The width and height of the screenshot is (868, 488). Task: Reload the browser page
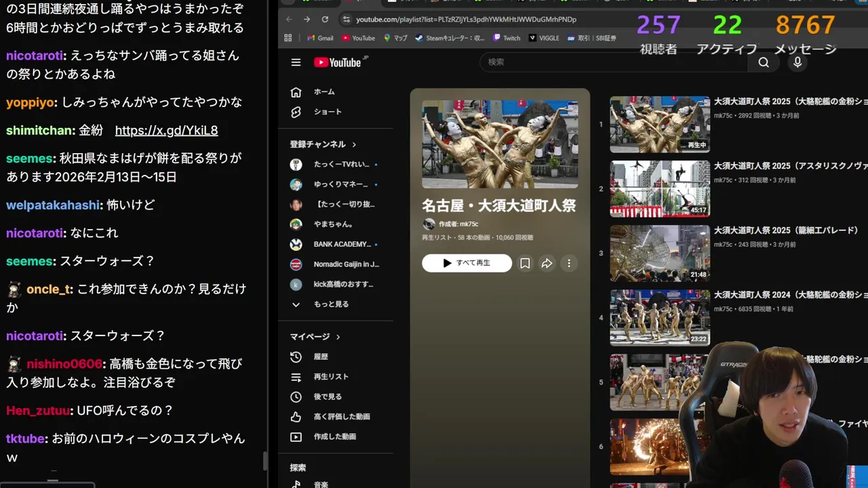pos(325,20)
